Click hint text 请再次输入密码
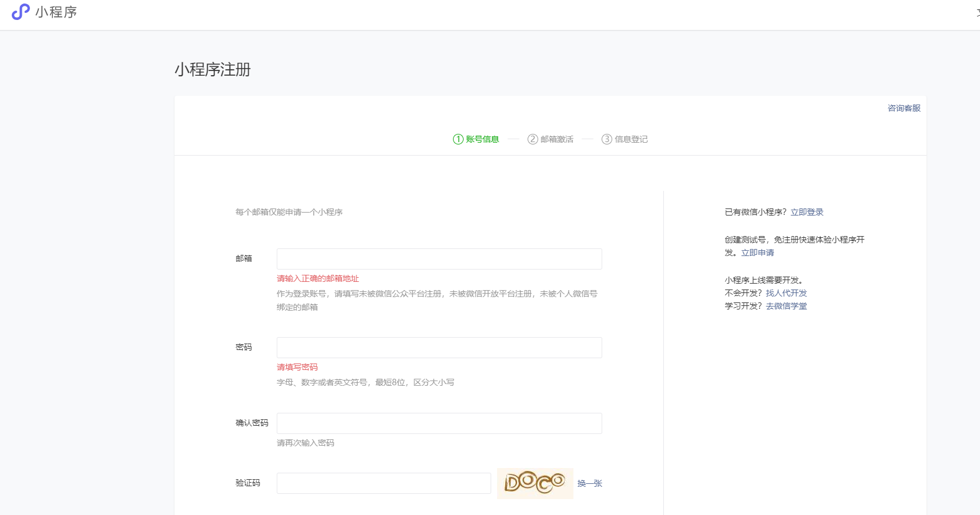Image resolution: width=980 pixels, height=515 pixels. [306, 443]
